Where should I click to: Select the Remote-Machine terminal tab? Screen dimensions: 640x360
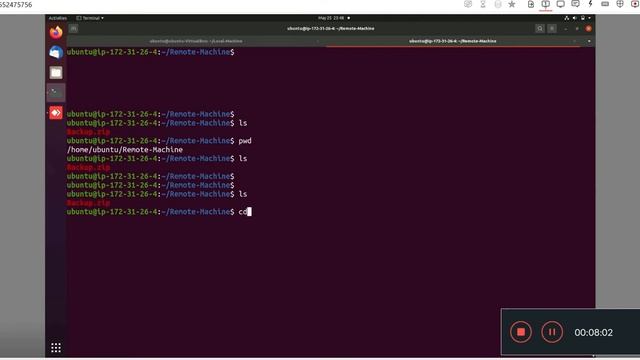(x=453, y=41)
